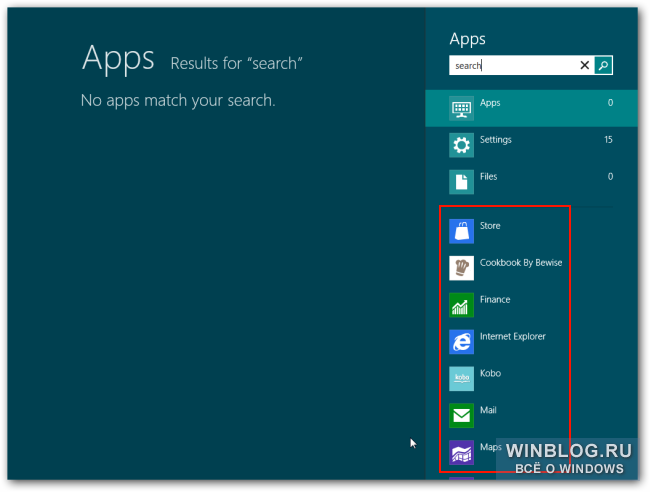
Task: Open the Store shopping bag icon
Action: [x=461, y=231]
